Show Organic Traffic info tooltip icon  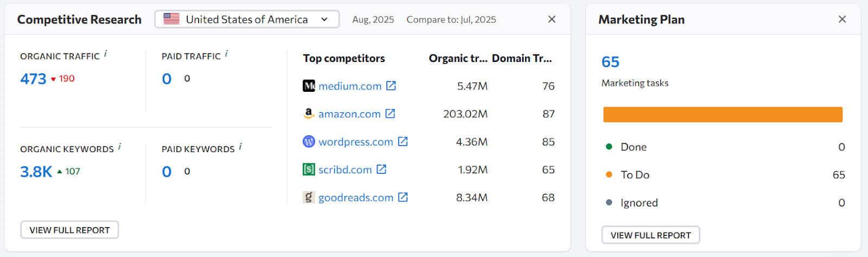pos(105,54)
